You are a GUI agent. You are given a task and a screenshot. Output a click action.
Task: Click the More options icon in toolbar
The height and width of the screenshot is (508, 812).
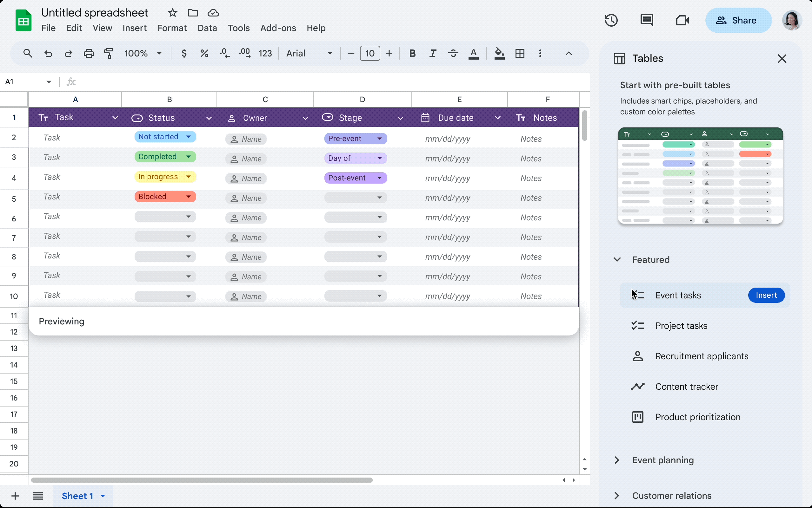click(540, 53)
